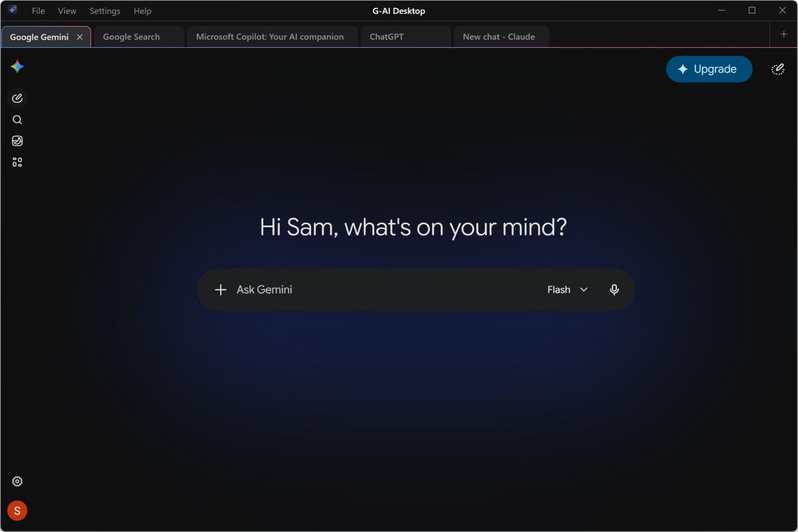Close the Google Gemini tab
The image size is (798, 532).
coord(80,37)
